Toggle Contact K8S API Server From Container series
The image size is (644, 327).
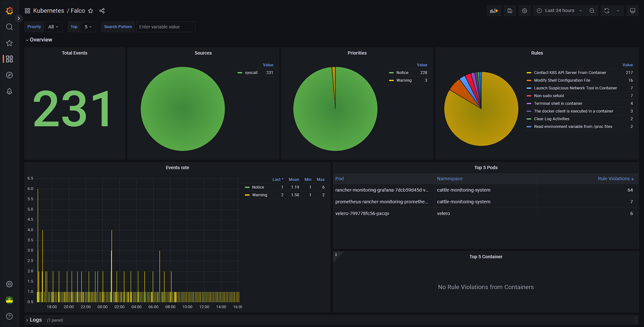[x=570, y=73]
